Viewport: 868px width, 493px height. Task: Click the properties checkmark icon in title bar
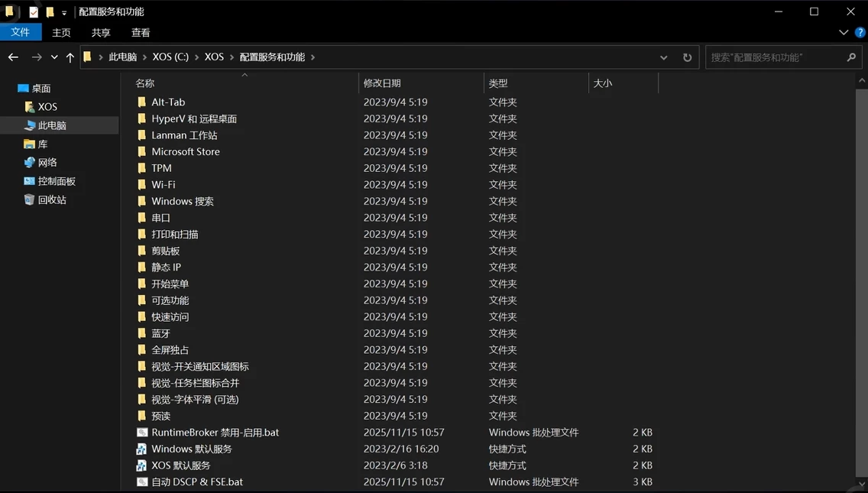(34, 12)
